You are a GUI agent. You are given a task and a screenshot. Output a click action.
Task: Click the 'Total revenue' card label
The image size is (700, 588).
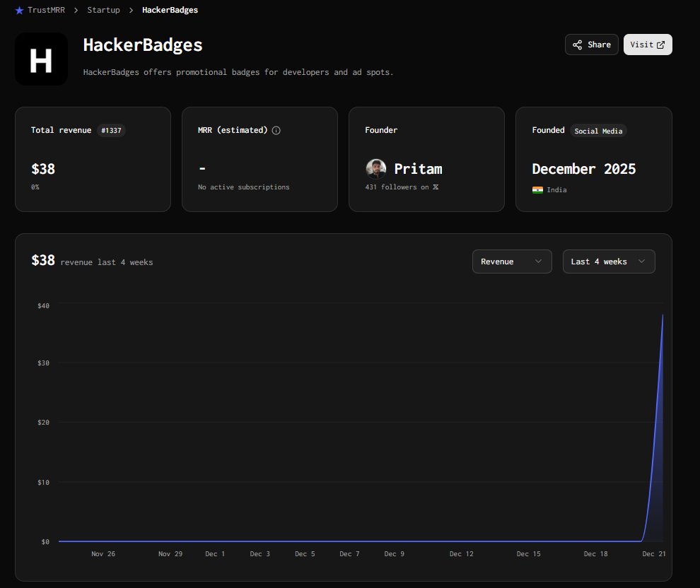point(61,130)
